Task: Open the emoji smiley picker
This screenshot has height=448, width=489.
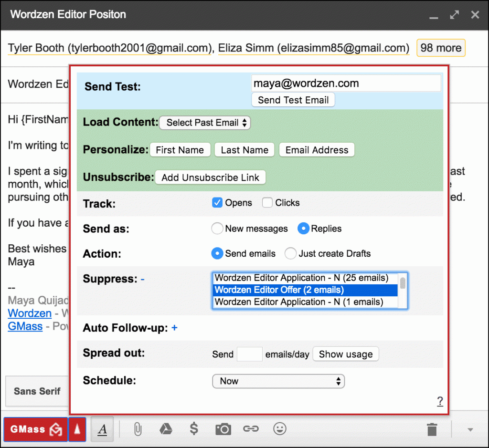Action: point(280,429)
